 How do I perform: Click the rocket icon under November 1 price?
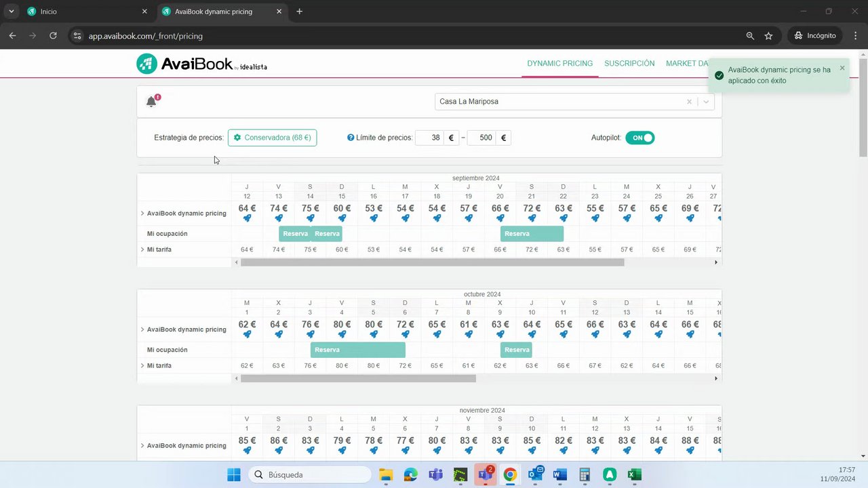pyautogui.click(x=247, y=450)
